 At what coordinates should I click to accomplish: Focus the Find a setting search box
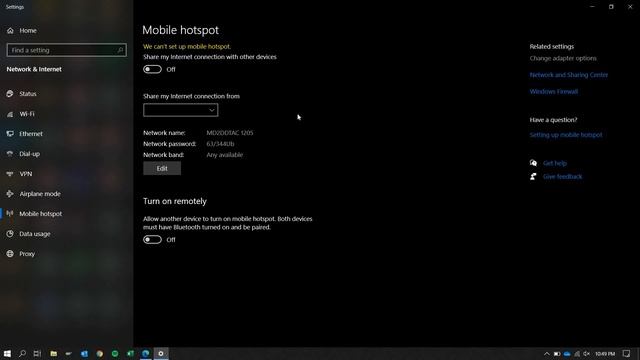pos(67,50)
